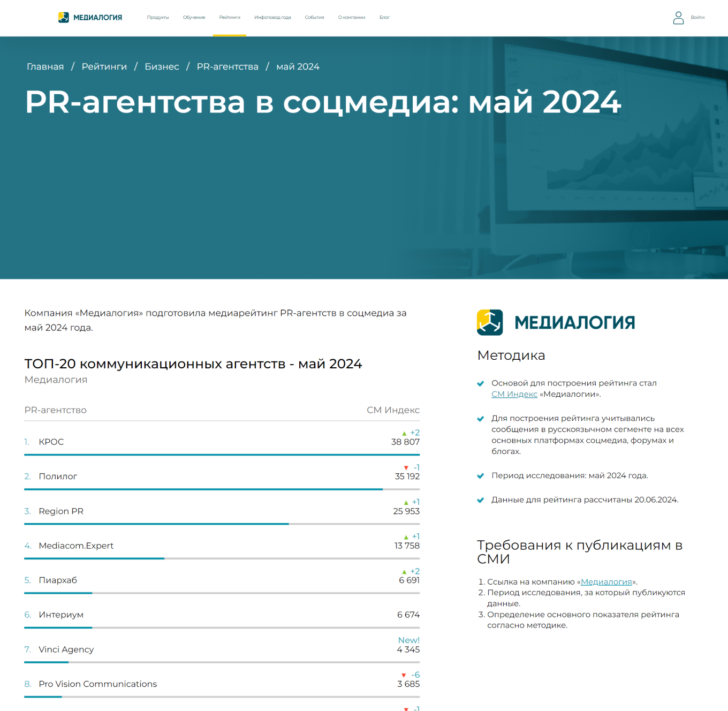Click the user profile icon next to Войти
Image resolution: width=728 pixels, height=711 pixels.
[678, 18]
